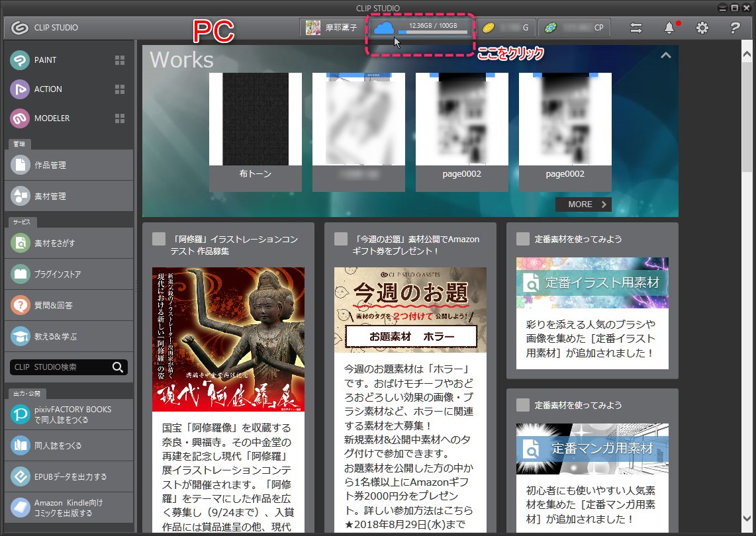Click the GOLD coin icon
756x536 pixels.
pos(489,28)
